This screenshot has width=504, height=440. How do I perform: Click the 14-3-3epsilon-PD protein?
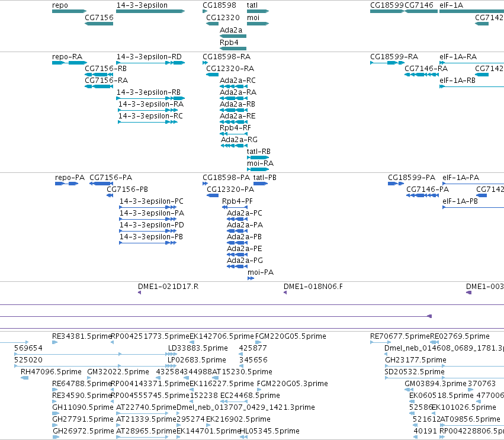pos(147,231)
